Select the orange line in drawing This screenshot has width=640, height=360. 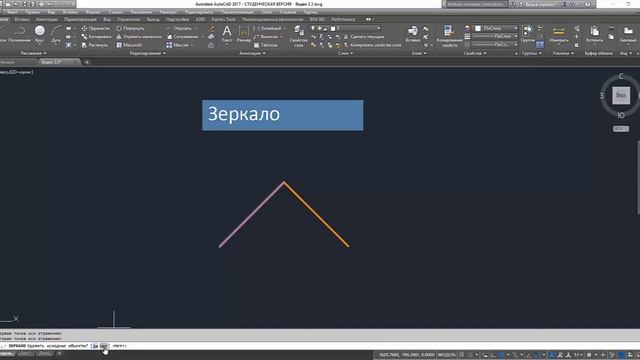(x=317, y=214)
